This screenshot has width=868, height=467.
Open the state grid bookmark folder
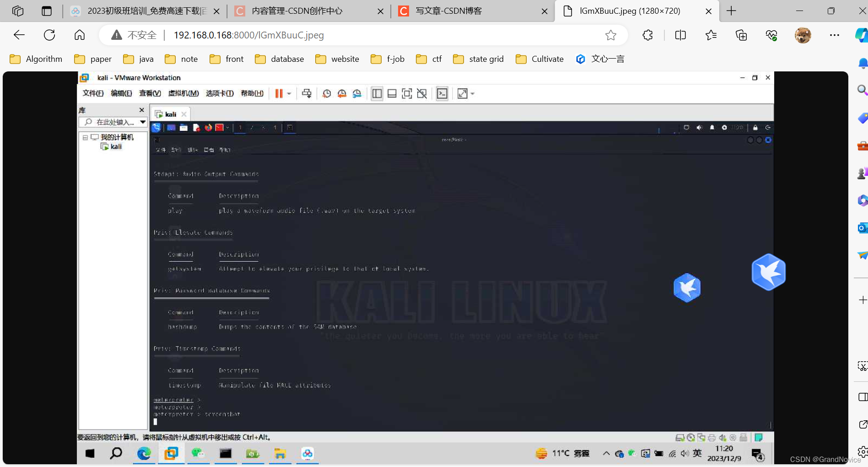[x=479, y=59]
